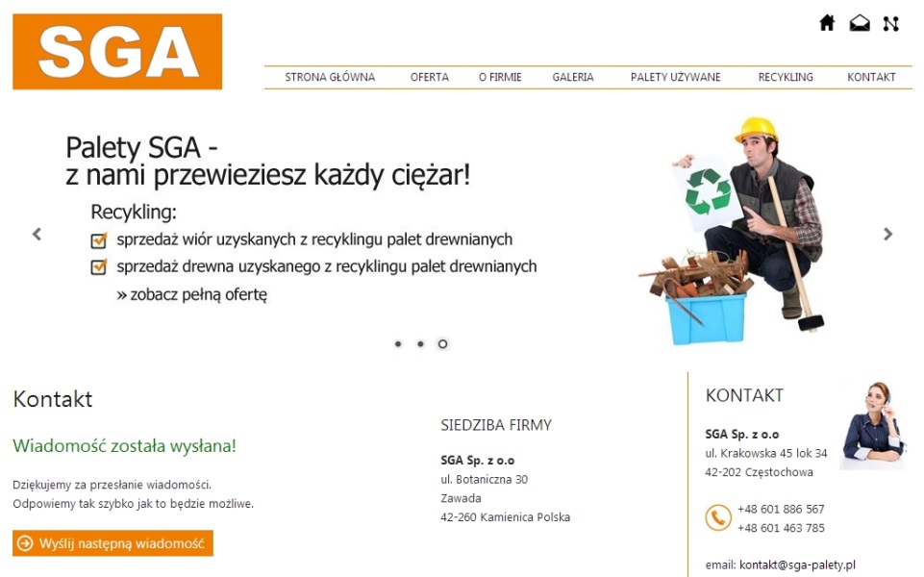The height and width of the screenshot is (577, 924).
Task: Click address 'ul. Botaniczna 30'
Action: (x=485, y=479)
